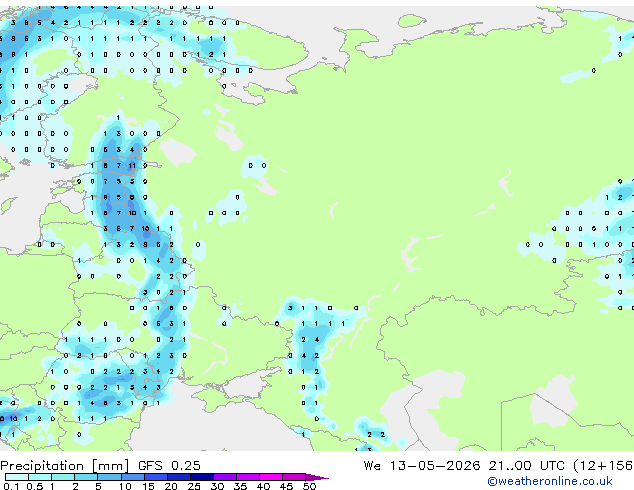Screen dimensions: 634x490
Task: Click the '30' legend scale label
Action: [x=217, y=486]
